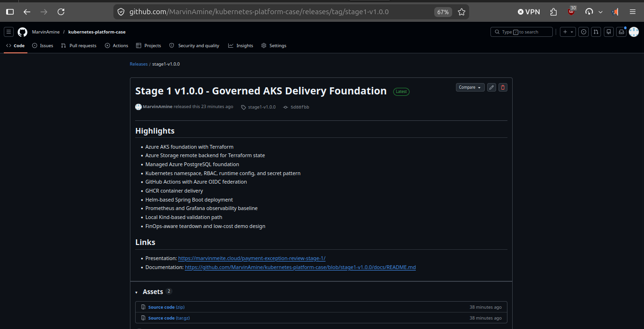Open the GitHub hamburger navigation menu
Screen dimensions: 644x329
(x=9, y=32)
